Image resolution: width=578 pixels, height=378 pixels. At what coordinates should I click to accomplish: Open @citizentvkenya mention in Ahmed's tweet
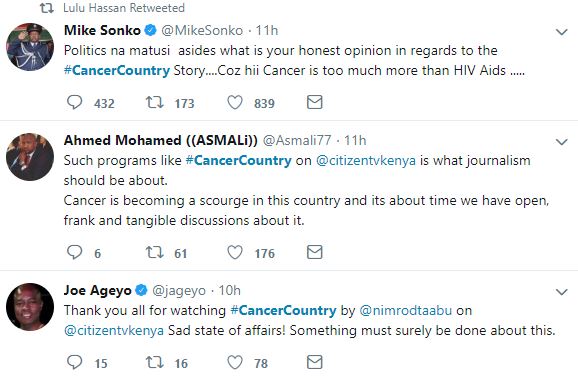[366, 160]
